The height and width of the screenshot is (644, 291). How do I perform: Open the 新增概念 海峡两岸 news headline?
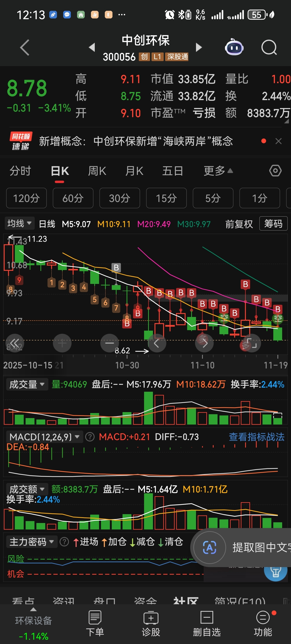(x=136, y=141)
